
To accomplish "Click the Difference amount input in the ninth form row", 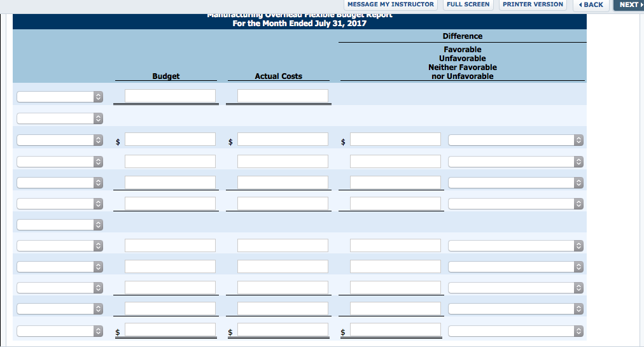I will [395, 266].
